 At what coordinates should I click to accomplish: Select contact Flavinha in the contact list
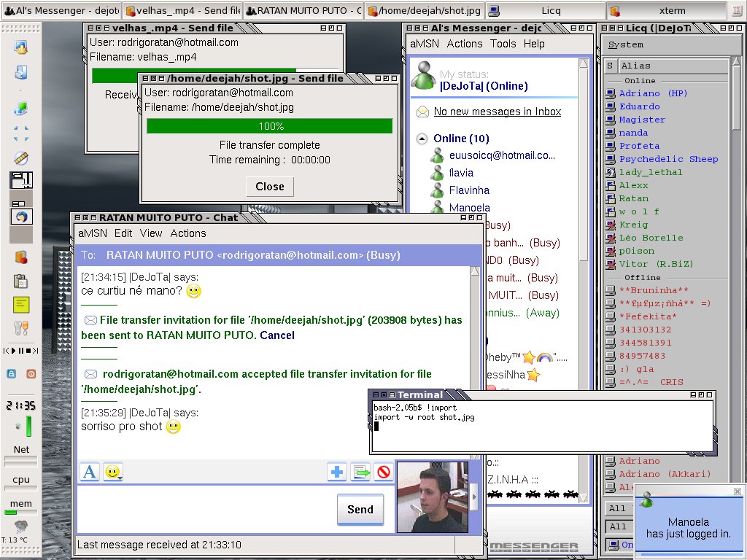pyautogui.click(x=469, y=190)
